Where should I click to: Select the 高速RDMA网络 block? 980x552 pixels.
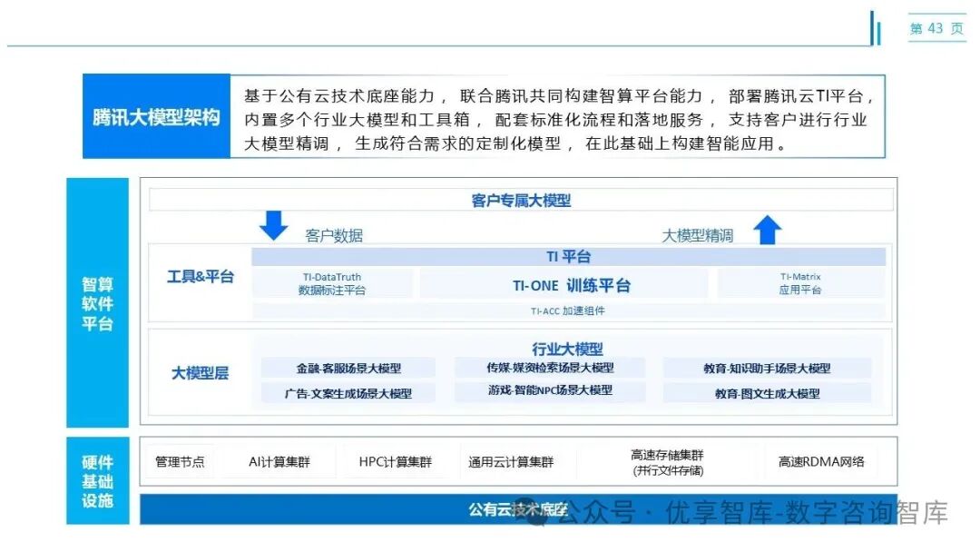pos(822,462)
